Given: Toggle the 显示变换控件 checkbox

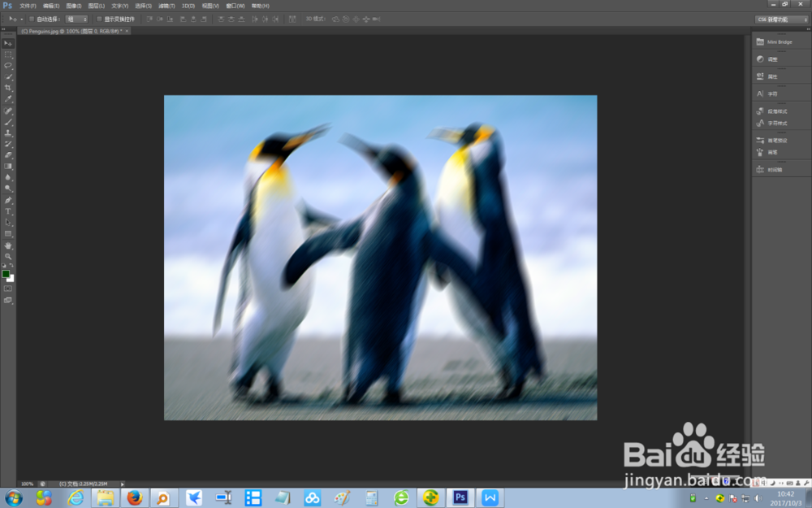Looking at the screenshot, I should (99, 20).
